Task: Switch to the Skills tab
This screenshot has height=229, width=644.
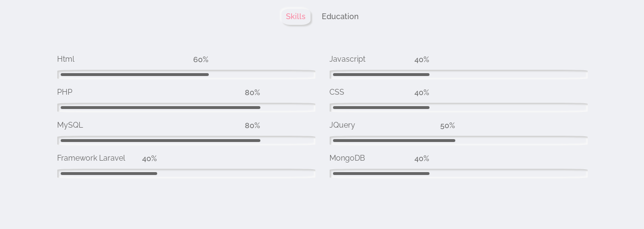Action: tap(296, 17)
